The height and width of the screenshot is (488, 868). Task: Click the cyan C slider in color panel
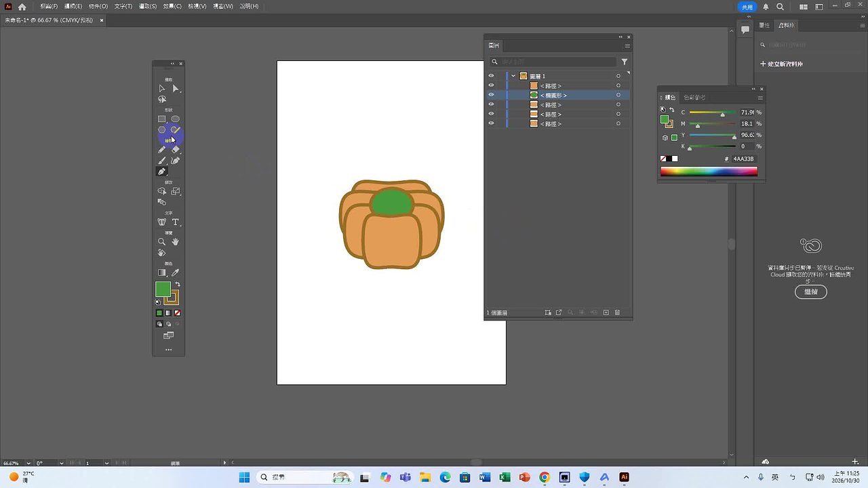coord(712,113)
